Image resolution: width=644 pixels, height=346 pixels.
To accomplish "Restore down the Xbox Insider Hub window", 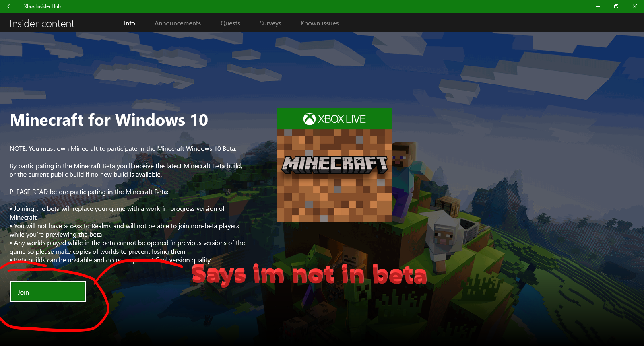I will [616, 6].
